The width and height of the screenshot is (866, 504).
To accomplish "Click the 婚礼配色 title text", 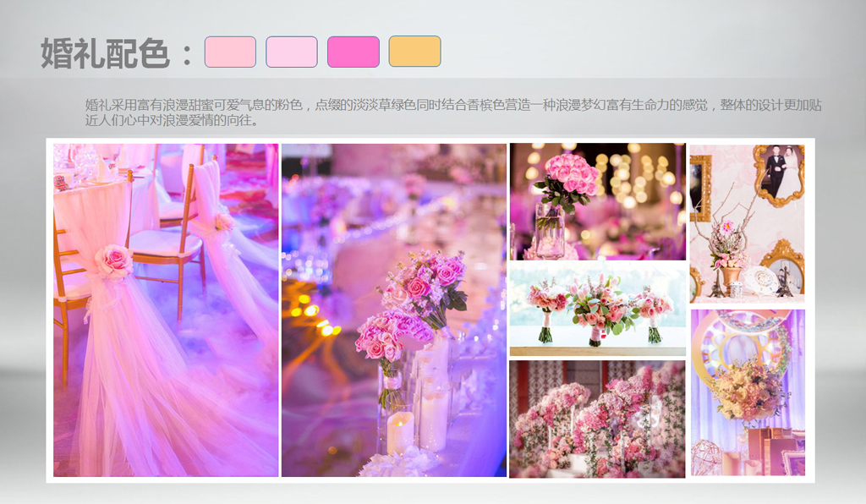I will click(105, 53).
